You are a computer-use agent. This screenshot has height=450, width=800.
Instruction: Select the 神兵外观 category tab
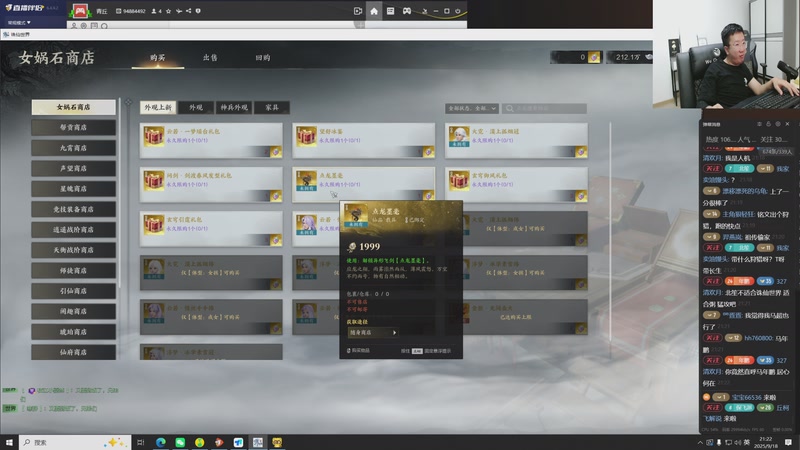234,108
